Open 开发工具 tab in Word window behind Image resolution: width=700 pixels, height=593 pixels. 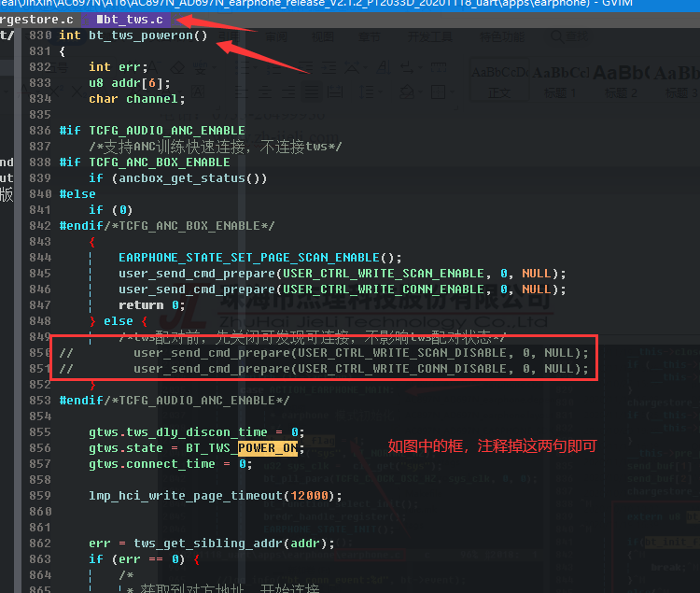point(430,36)
